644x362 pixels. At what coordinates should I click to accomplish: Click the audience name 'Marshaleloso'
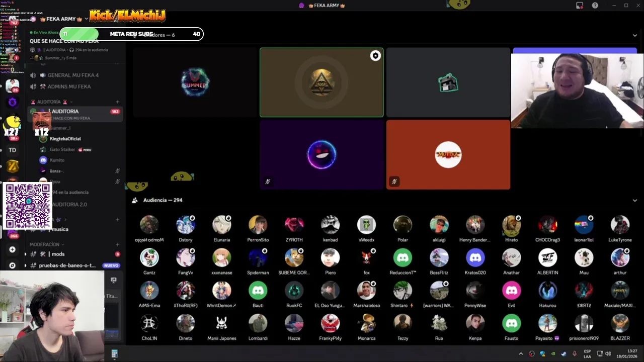coord(367,306)
